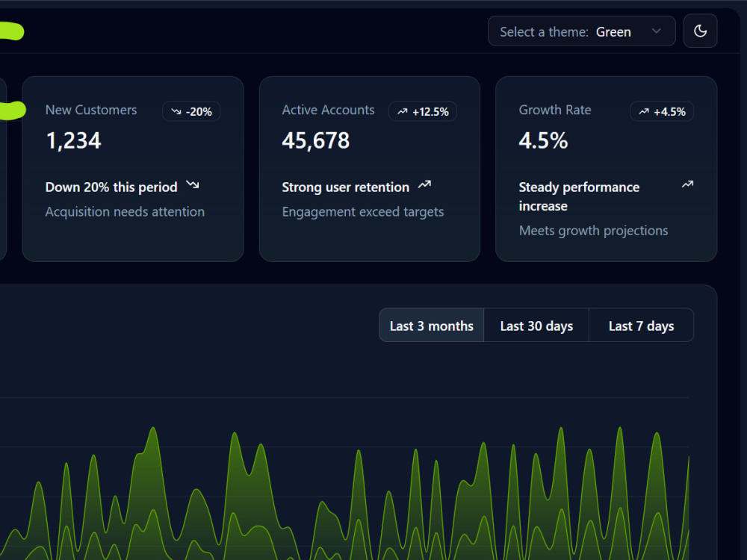Click the trending up icon beside Strong user retention

424,184
